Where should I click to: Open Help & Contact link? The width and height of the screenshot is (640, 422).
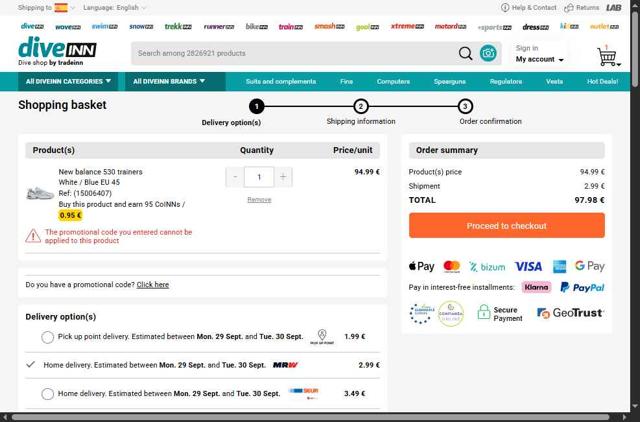[529, 7]
